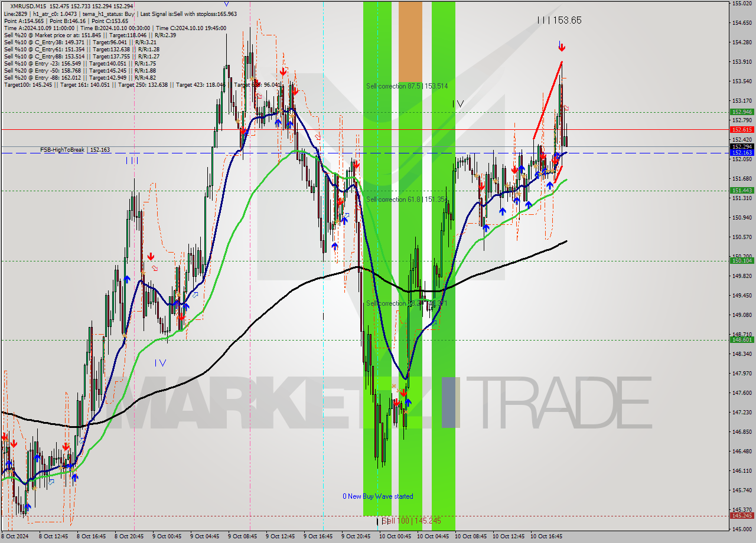
Task: Select '10 Oct 00:45' on time axis
Action: click(x=396, y=537)
